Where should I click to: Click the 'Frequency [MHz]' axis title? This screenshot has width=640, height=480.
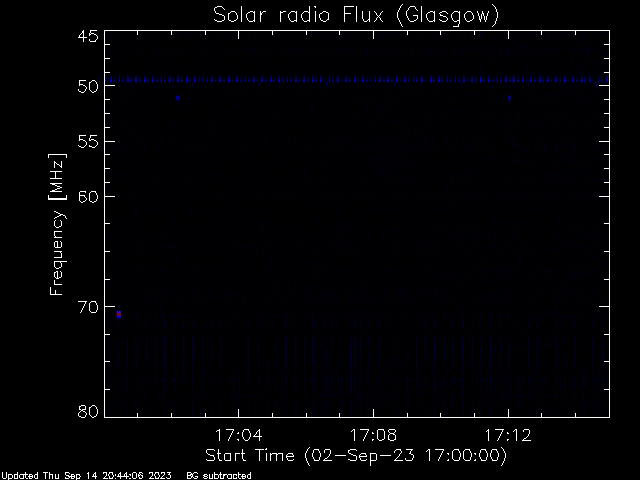point(57,224)
